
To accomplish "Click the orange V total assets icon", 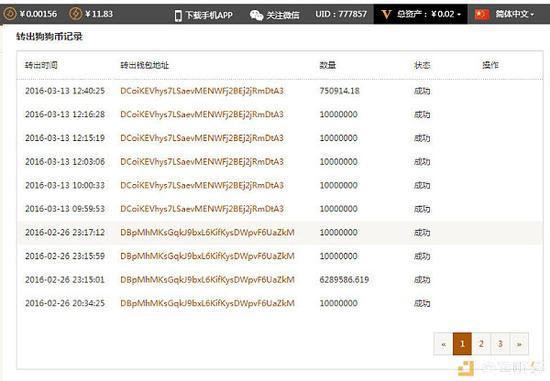I will (x=386, y=14).
